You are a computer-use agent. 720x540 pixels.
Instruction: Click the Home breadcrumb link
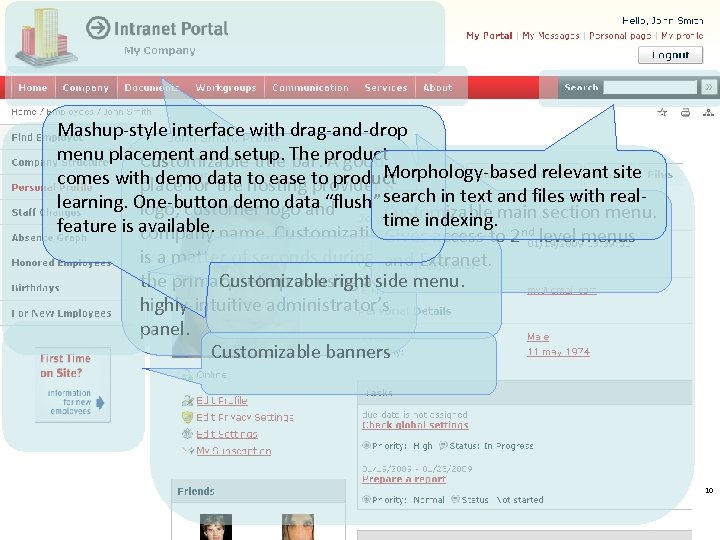(x=23, y=112)
